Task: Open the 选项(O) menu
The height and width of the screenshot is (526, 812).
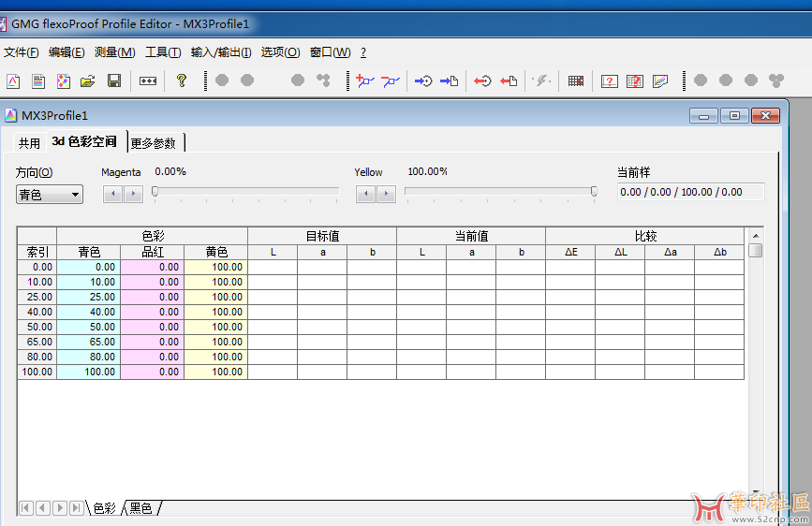Action: 280,52
